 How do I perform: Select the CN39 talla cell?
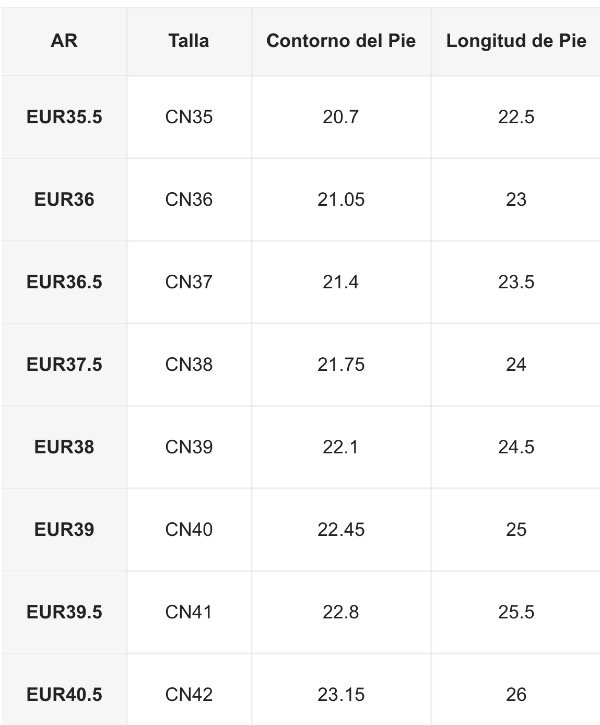[x=189, y=447]
